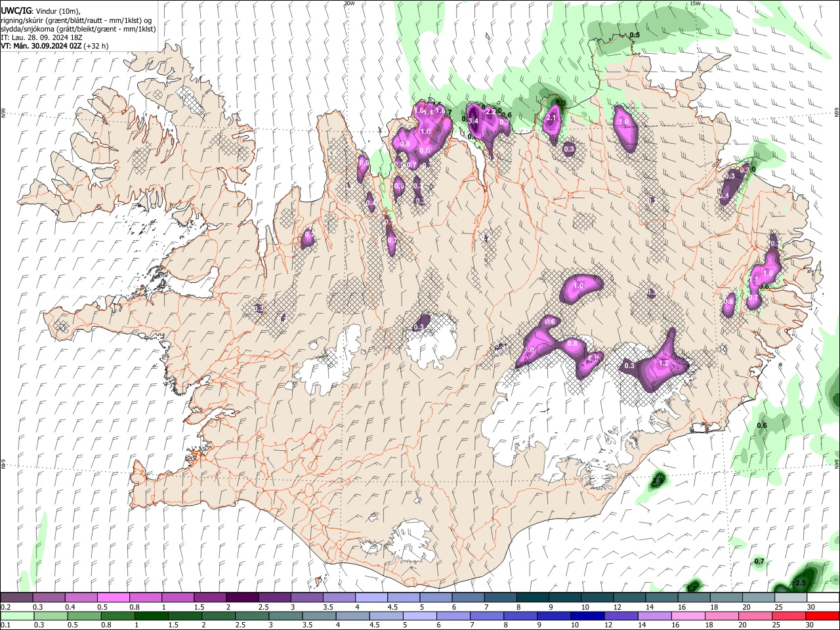The height and width of the screenshot is (630, 840).
Task: Click the 'slydda/snjókoma' legend description line
Action: point(78,29)
